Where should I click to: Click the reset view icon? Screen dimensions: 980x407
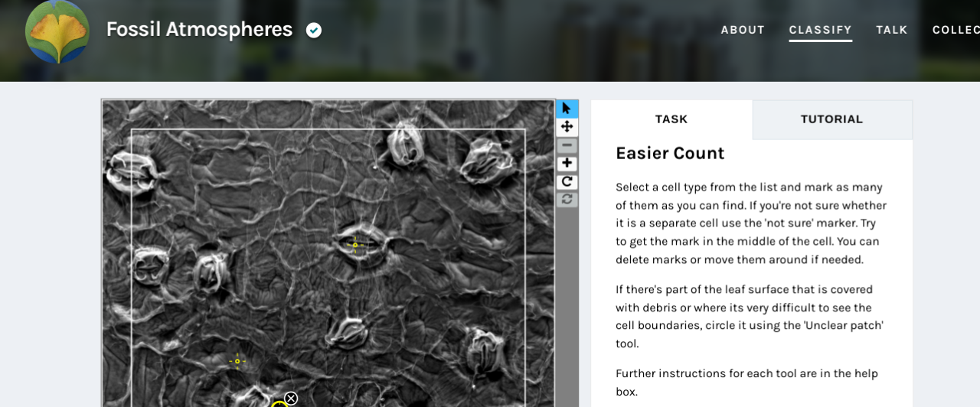(x=567, y=199)
